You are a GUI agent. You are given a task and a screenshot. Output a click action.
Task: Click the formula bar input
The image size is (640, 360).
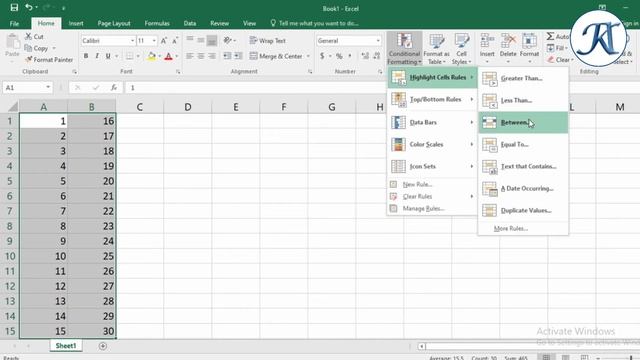(x=257, y=87)
